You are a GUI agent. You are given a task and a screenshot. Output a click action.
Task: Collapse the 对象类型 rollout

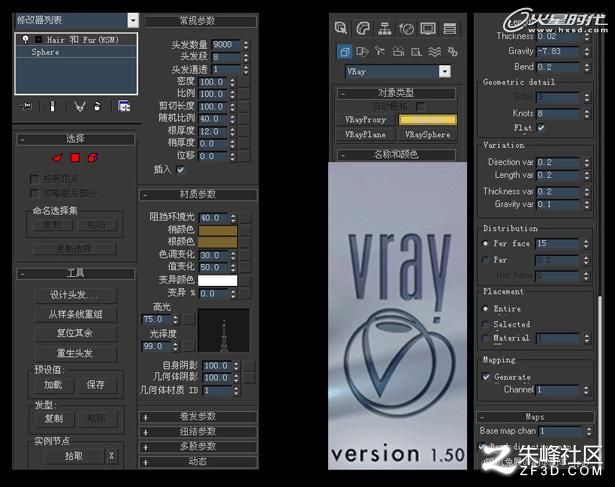pos(396,93)
